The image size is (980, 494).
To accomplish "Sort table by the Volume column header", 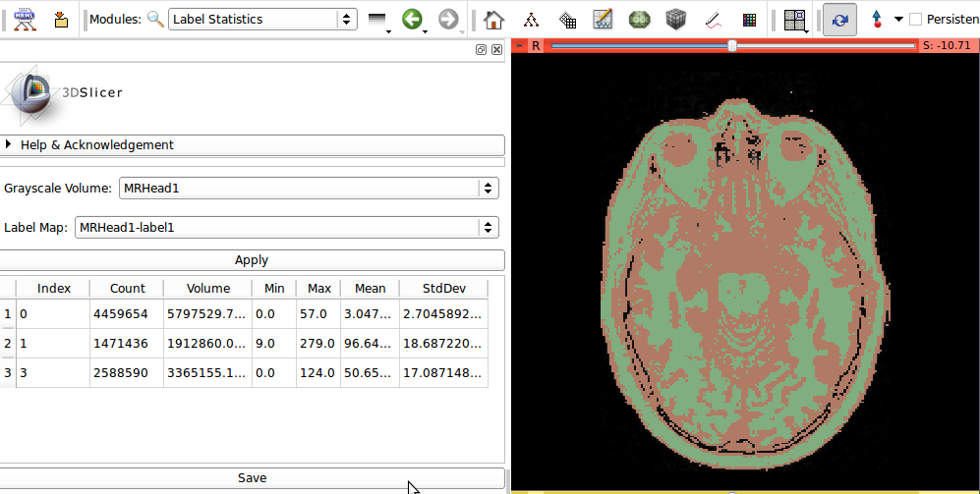I will click(x=207, y=288).
